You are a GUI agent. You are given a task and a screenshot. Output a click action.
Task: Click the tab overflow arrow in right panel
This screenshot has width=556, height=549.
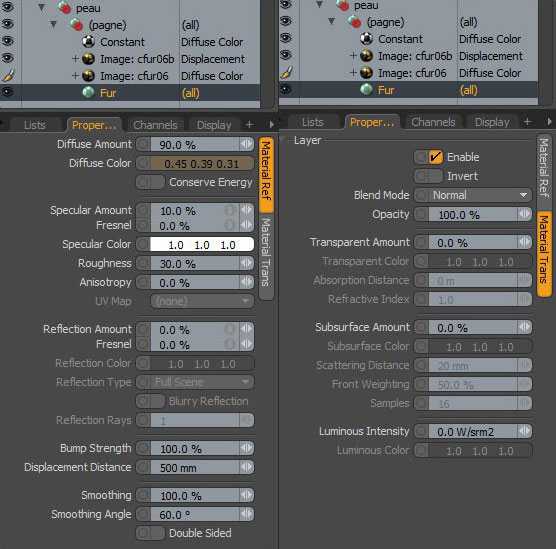[549, 122]
